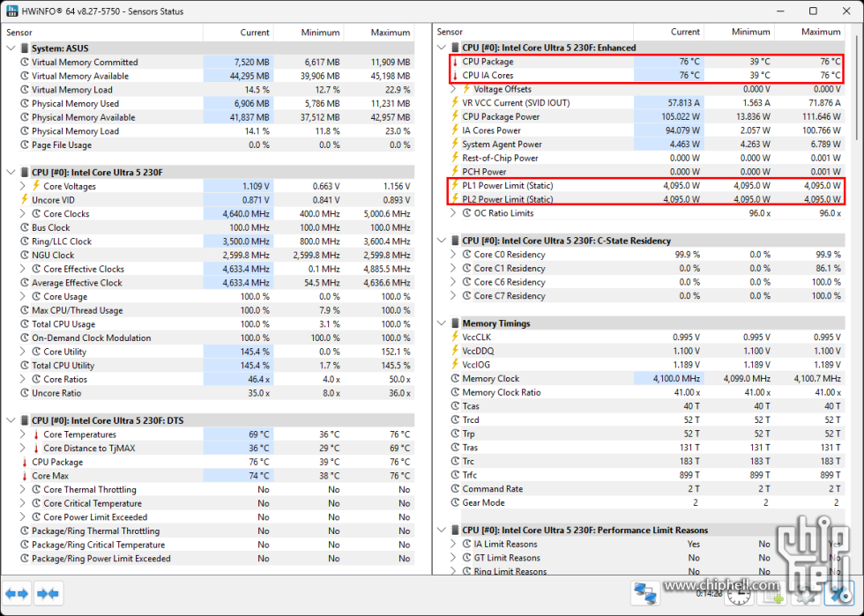Image resolution: width=864 pixels, height=616 pixels.
Task: Click the blue inward-pointing arrows button
Action: (x=48, y=594)
